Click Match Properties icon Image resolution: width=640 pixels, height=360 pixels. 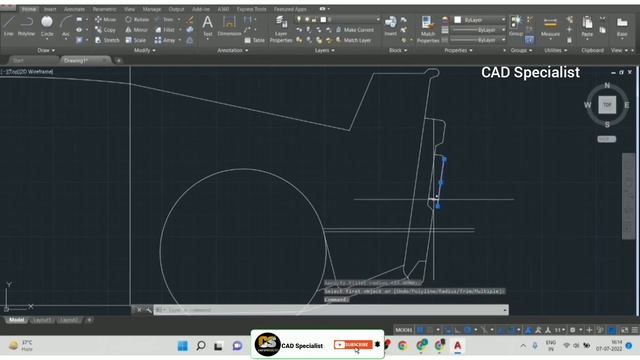[427, 29]
